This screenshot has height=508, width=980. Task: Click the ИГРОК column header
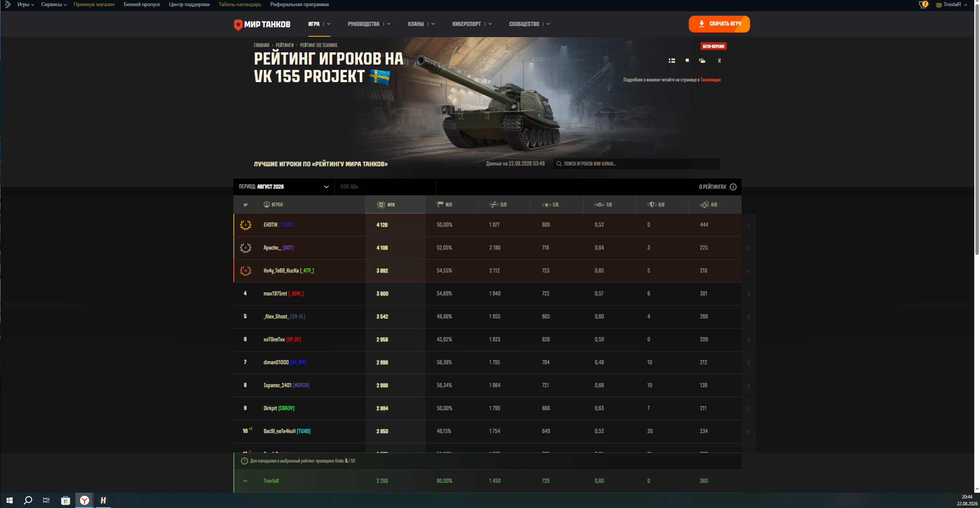pyautogui.click(x=312, y=205)
